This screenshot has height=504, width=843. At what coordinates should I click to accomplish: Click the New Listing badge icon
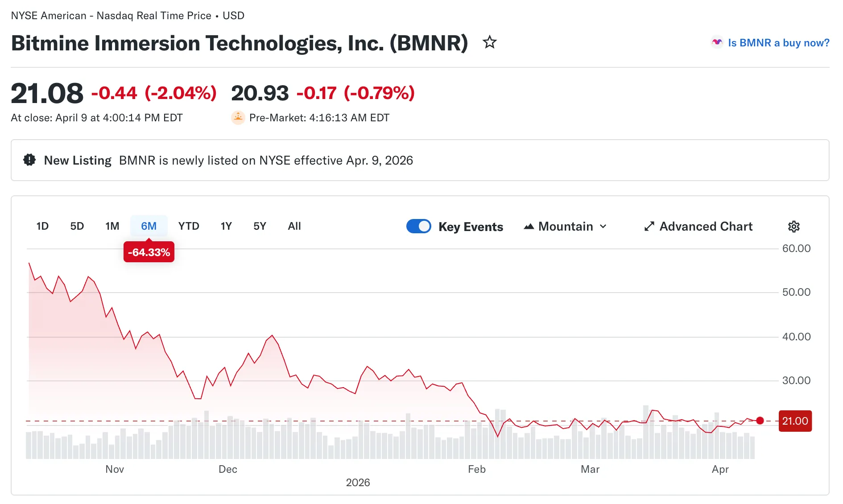(29, 160)
